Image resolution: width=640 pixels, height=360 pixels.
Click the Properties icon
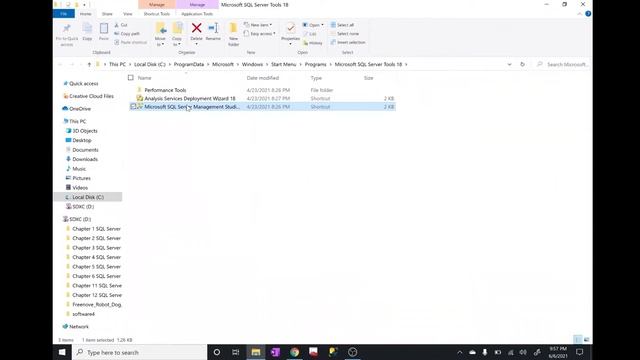[x=290, y=28]
